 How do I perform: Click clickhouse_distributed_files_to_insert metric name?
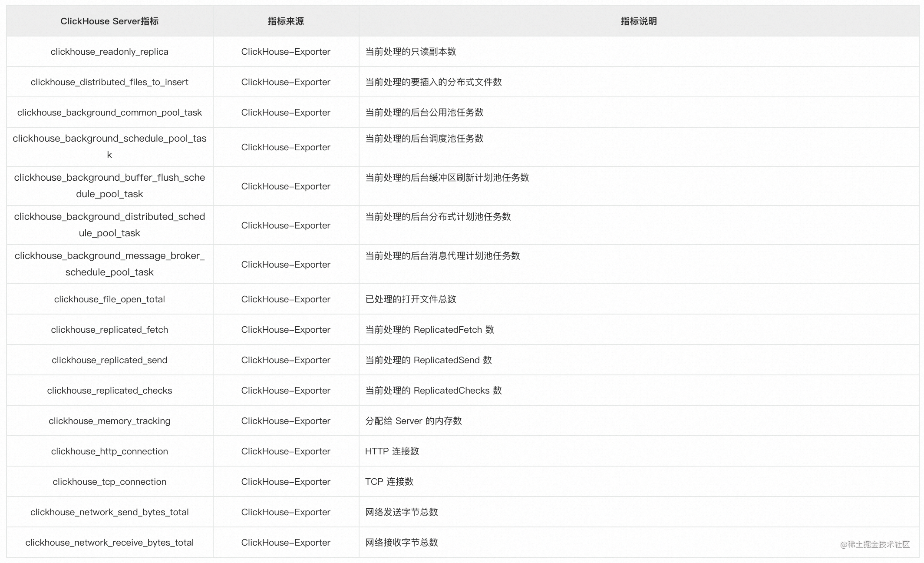[109, 82]
